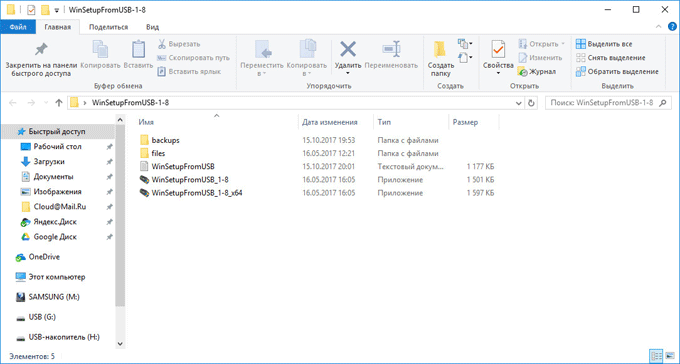This screenshot has width=680, height=364.
Task: Click the address bar path WinSetupFromUSB-1-8
Action: coord(131,103)
